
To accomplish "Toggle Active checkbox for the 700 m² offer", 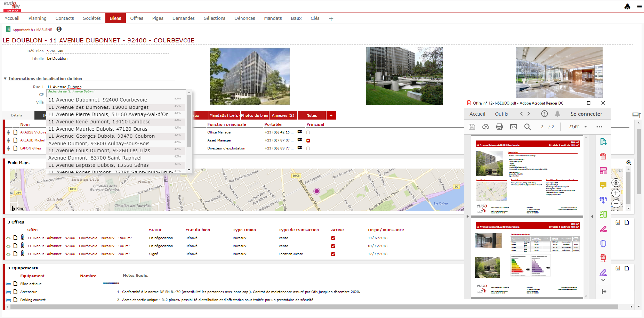I will pos(333,254).
